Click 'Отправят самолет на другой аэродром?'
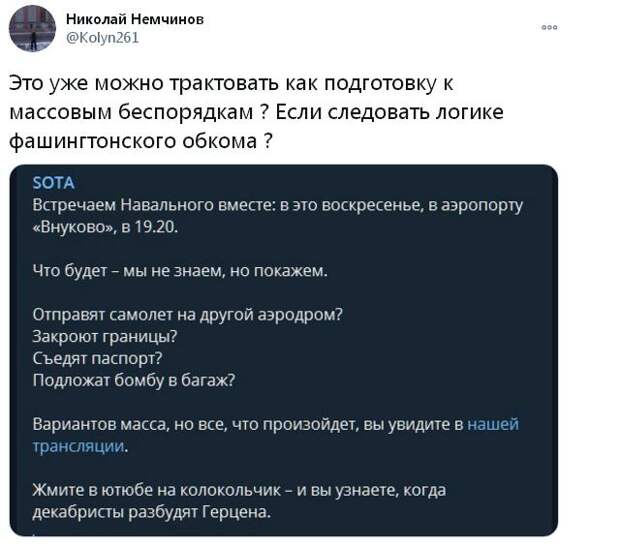Viewport: 620px width, 547px height. [188, 314]
